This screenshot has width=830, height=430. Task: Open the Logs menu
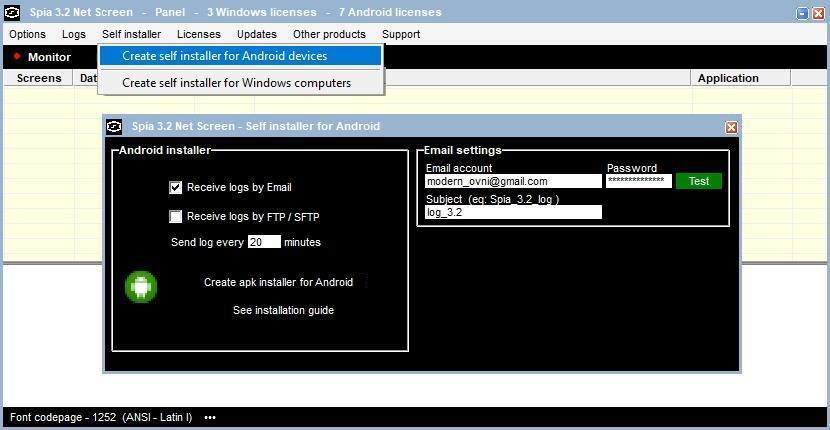click(74, 34)
